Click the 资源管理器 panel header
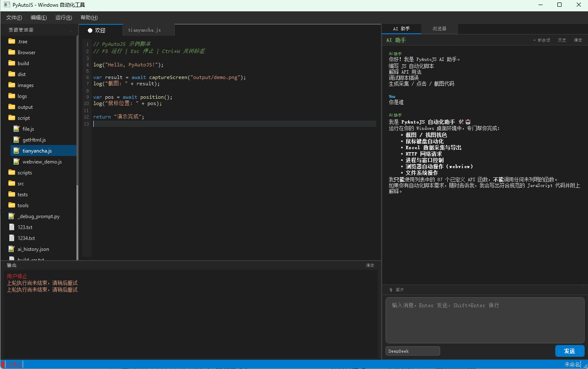The image size is (588, 369). 21,30
